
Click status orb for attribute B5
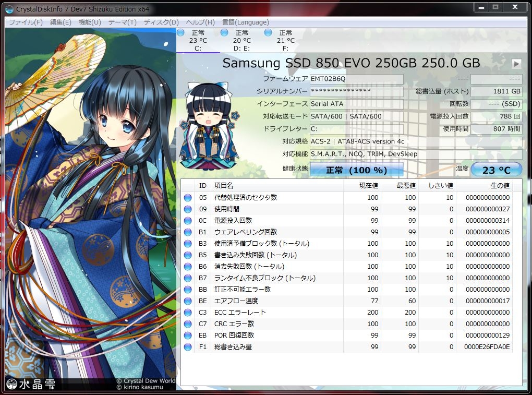(x=188, y=255)
